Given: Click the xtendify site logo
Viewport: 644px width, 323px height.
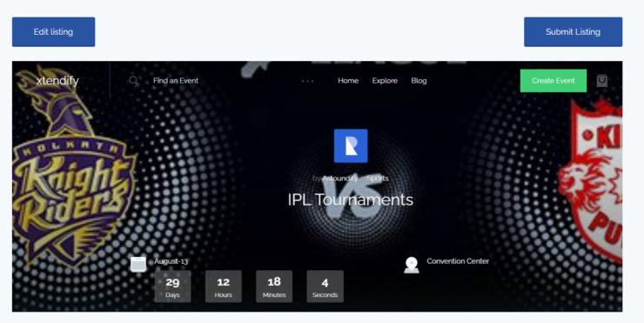Looking at the screenshot, I should [x=57, y=81].
